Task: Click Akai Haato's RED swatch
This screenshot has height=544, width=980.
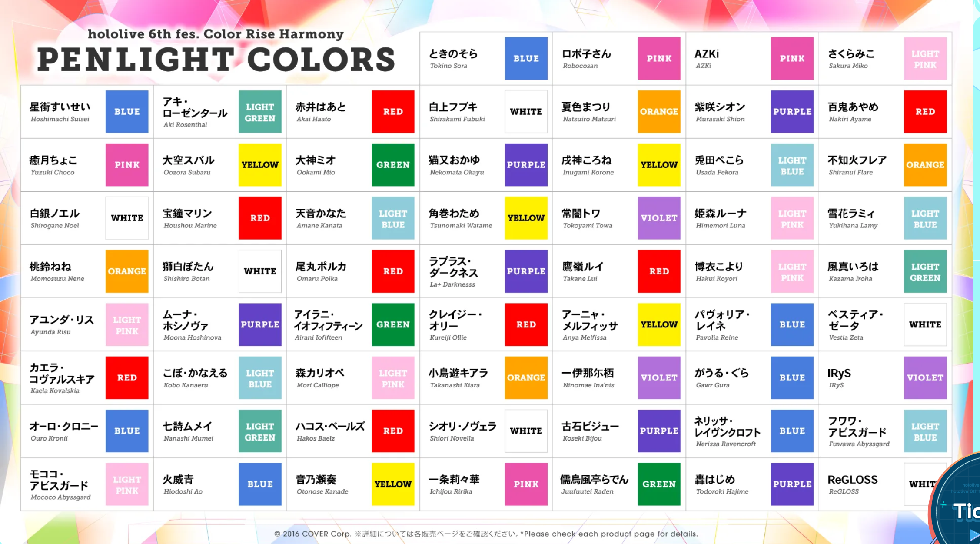Action: pos(393,112)
